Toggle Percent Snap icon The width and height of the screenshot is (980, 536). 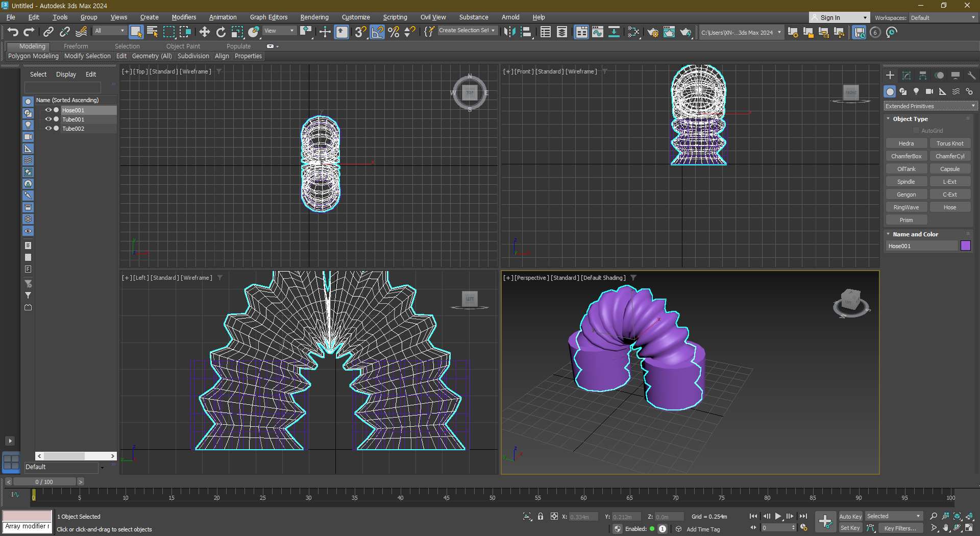[394, 32]
